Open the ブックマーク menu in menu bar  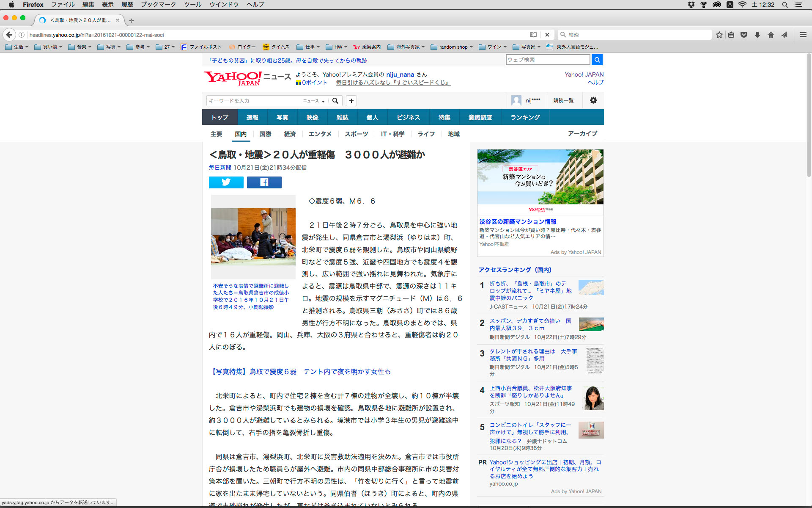158,5
